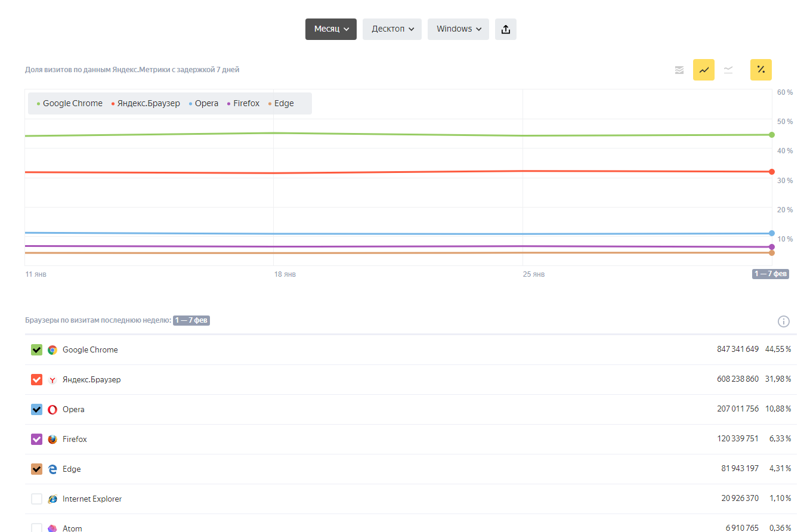Uncheck the Google Chrome checkbox

[36, 350]
